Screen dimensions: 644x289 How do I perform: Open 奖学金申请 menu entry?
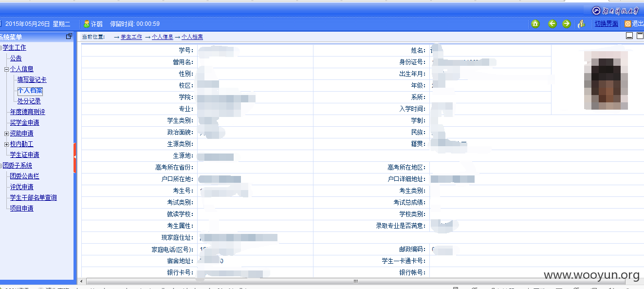click(x=25, y=123)
